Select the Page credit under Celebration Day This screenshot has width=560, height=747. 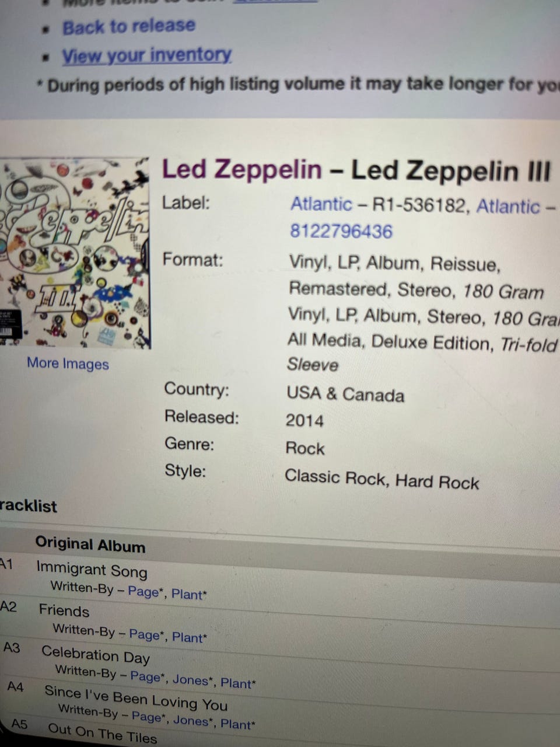tap(145, 676)
